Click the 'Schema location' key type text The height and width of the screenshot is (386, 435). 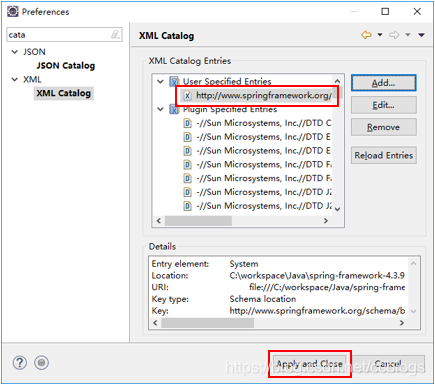pyautogui.click(x=263, y=299)
